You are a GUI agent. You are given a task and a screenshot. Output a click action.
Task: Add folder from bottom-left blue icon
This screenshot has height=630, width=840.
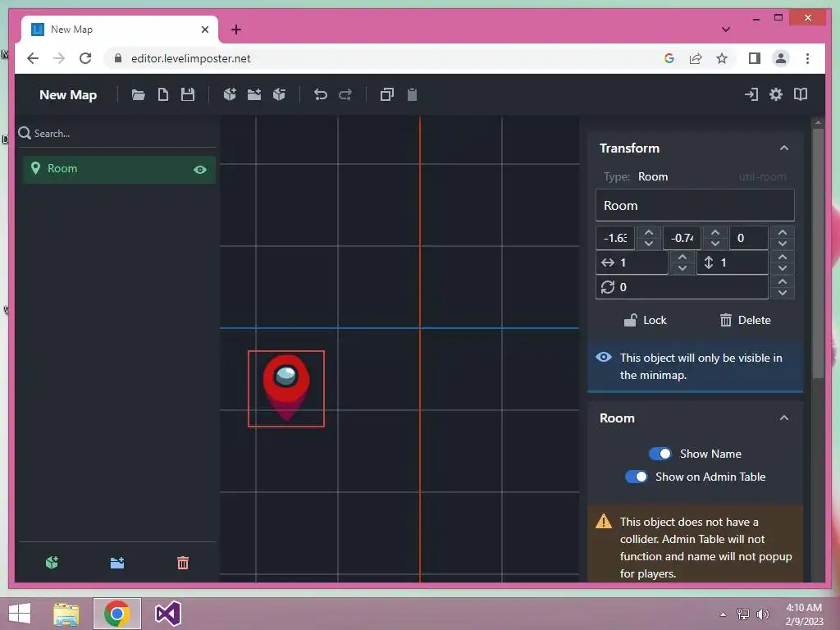click(117, 563)
